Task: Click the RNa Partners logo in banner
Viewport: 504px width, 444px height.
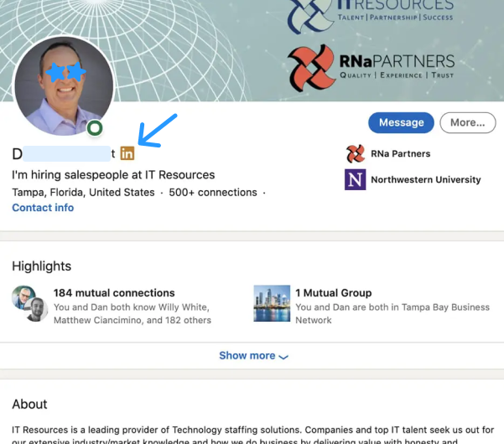Action: pyautogui.click(x=312, y=68)
